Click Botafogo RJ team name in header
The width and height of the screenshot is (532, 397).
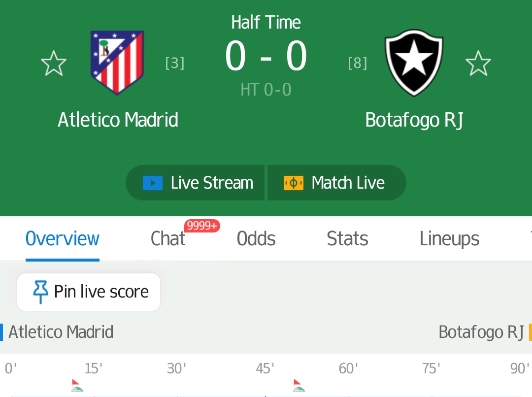(414, 121)
